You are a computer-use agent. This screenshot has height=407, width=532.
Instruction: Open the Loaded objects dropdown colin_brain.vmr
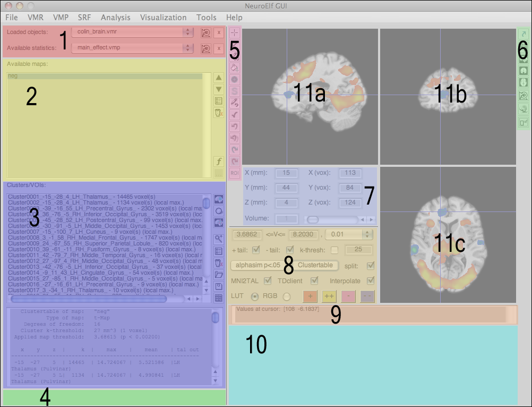(x=133, y=32)
